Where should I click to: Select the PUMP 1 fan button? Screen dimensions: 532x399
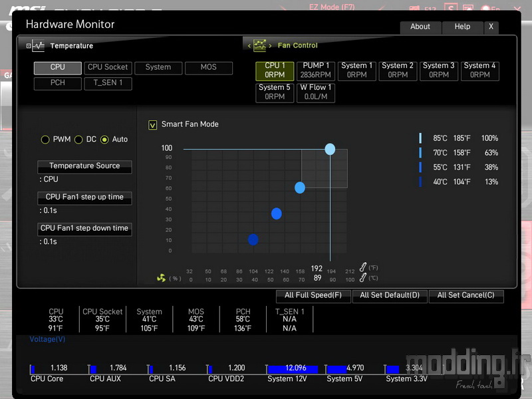[x=316, y=70]
